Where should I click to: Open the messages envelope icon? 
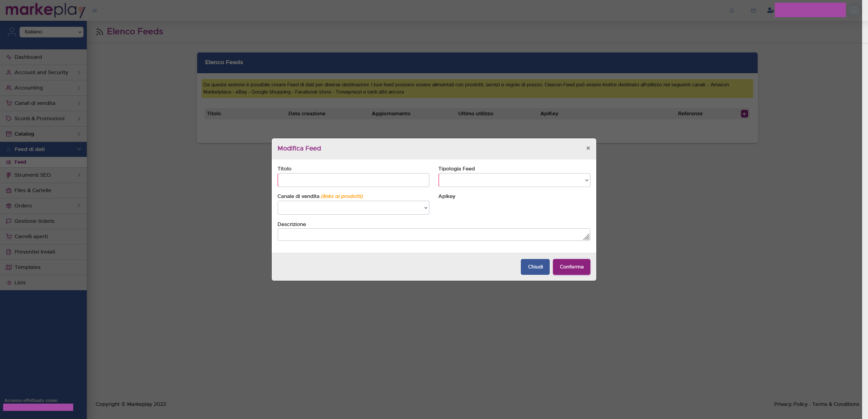pos(753,10)
